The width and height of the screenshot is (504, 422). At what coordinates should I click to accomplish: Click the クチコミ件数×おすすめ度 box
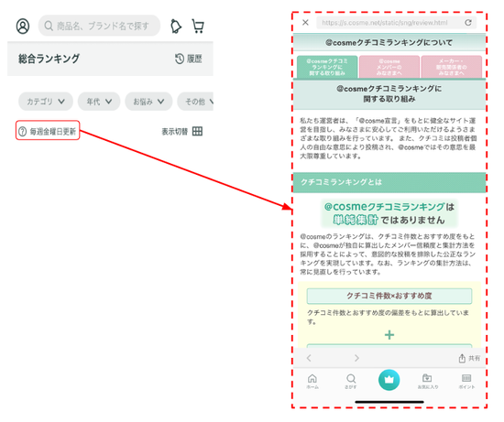[389, 296]
